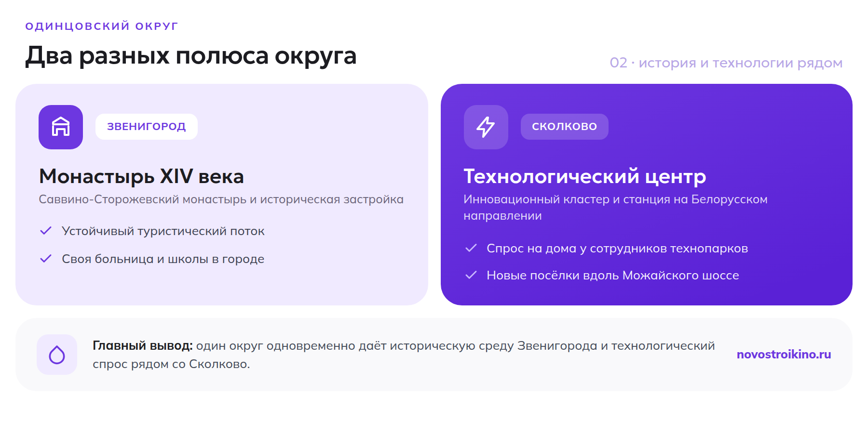Click the 02 · история и технологии рядом caption

(726, 63)
